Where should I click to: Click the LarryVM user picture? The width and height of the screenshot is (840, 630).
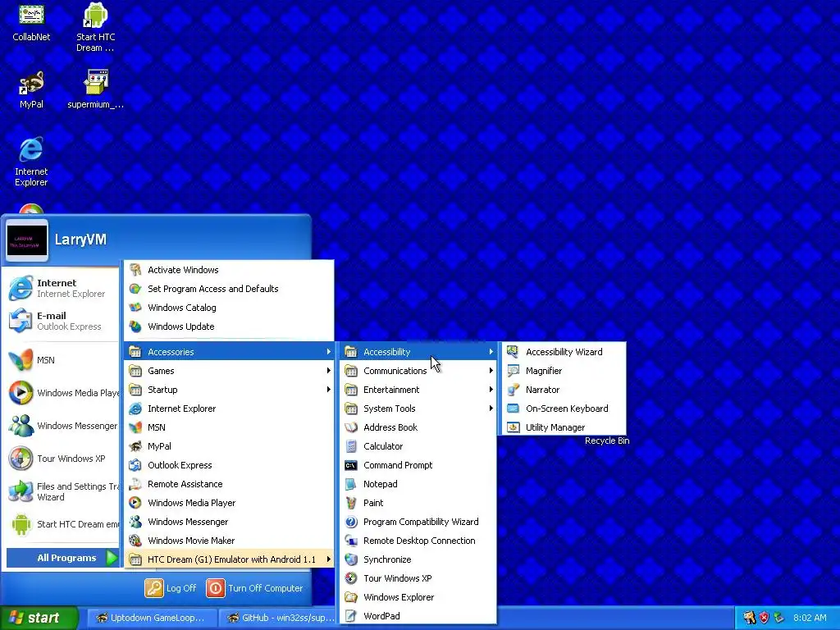pyautogui.click(x=27, y=240)
